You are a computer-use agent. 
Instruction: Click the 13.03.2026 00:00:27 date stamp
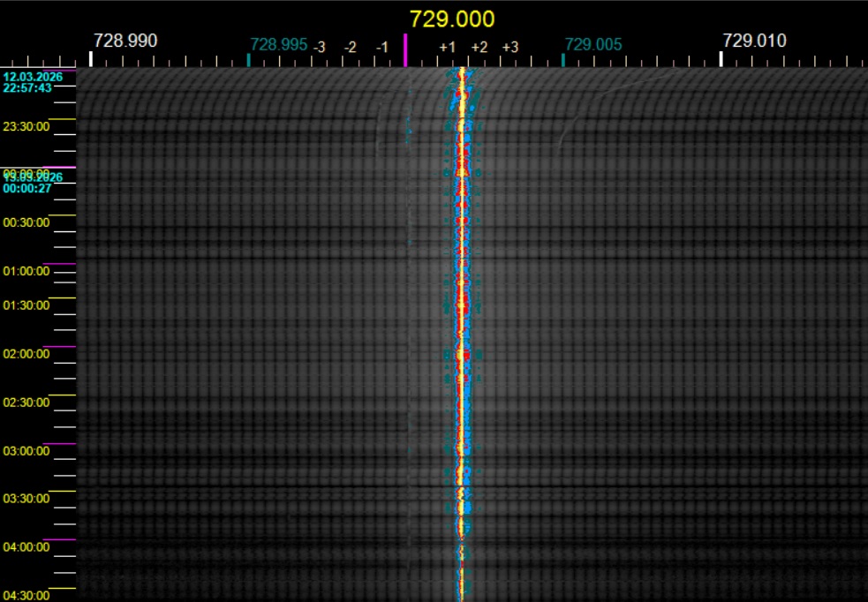27,183
